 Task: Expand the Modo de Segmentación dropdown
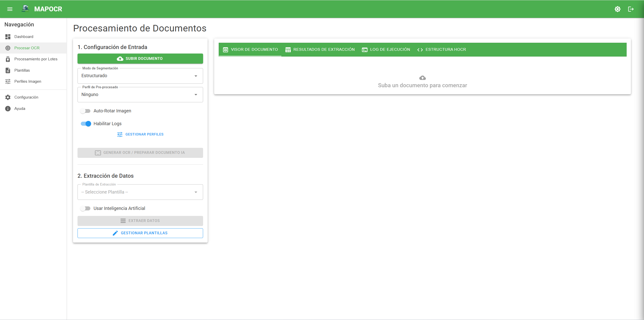(140, 76)
